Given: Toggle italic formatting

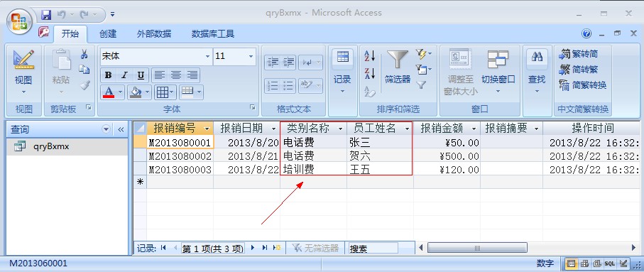Looking at the screenshot, I should tap(124, 75).
